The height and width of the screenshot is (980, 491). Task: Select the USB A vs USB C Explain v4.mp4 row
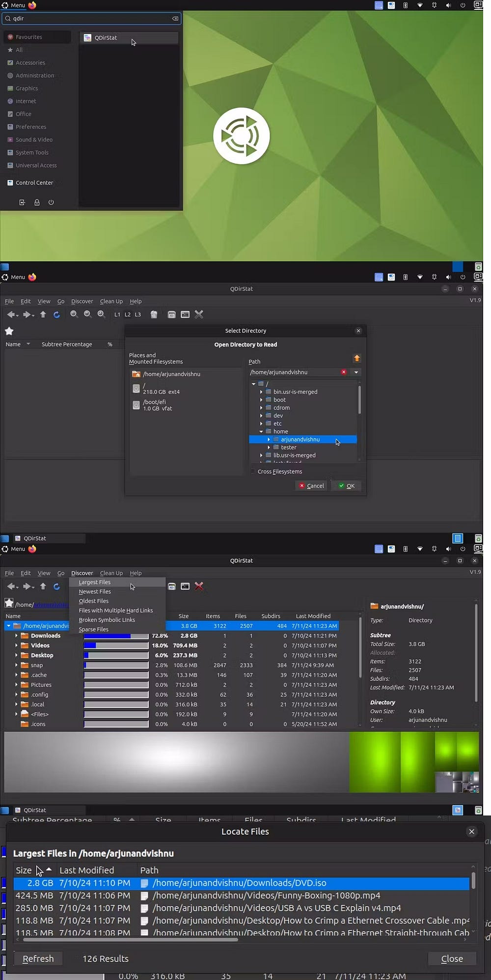coord(241,908)
